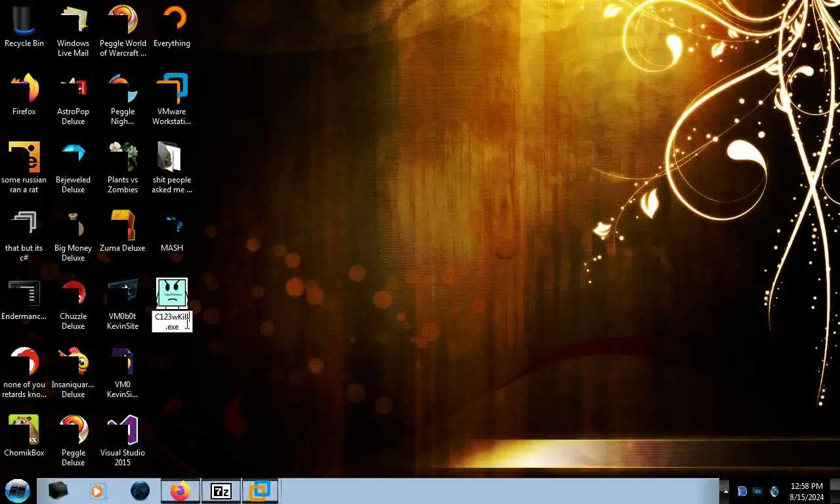
Task: Open the clock showing 12:58 PM
Action: tap(807, 491)
